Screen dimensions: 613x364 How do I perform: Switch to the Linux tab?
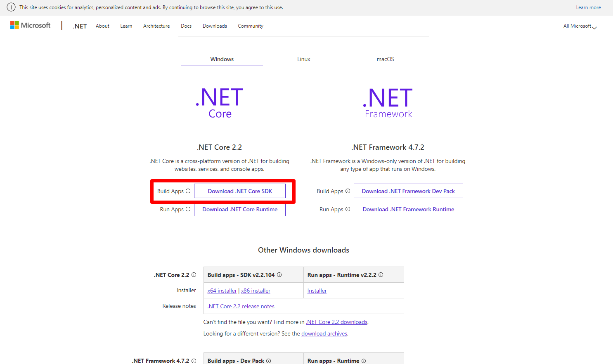click(x=303, y=59)
